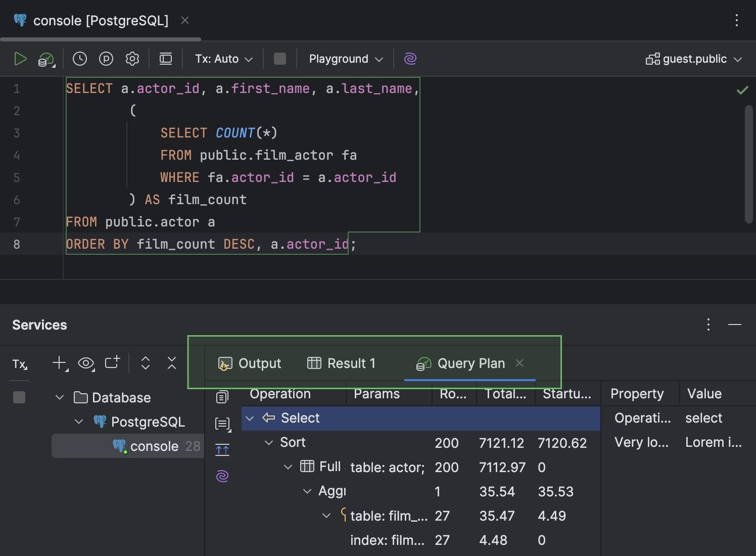Select the console item in Services tree
The height and width of the screenshot is (556, 756).
coord(154,446)
